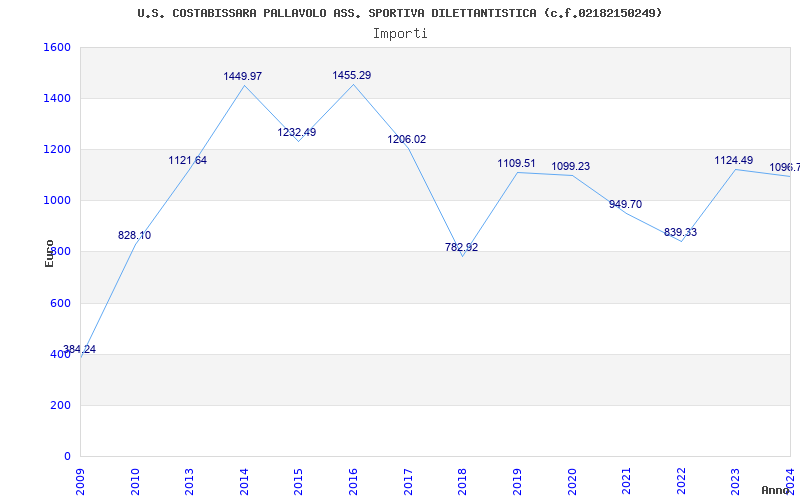Image resolution: width=800 pixels, height=500 pixels.
Task: Click data label 1124.49
Action: [x=734, y=160]
